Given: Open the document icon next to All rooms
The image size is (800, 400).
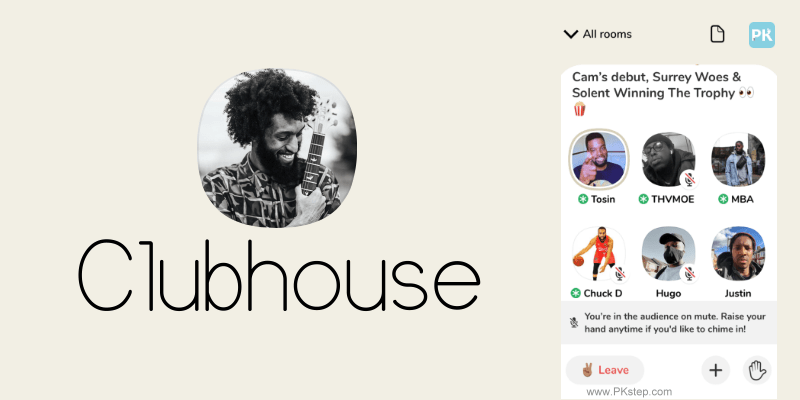Looking at the screenshot, I should (717, 34).
